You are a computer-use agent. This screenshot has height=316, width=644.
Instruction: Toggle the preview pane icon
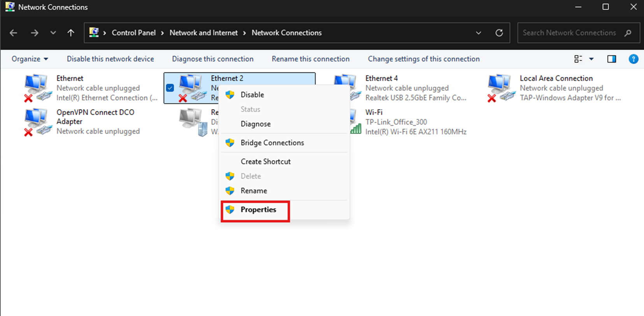(x=612, y=59)
